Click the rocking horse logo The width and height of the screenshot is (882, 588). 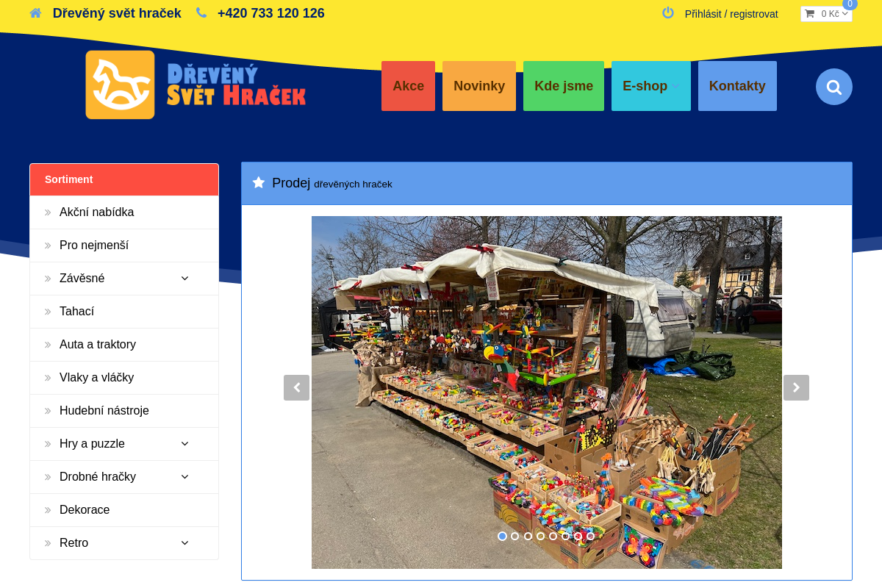tap(120, 85)
